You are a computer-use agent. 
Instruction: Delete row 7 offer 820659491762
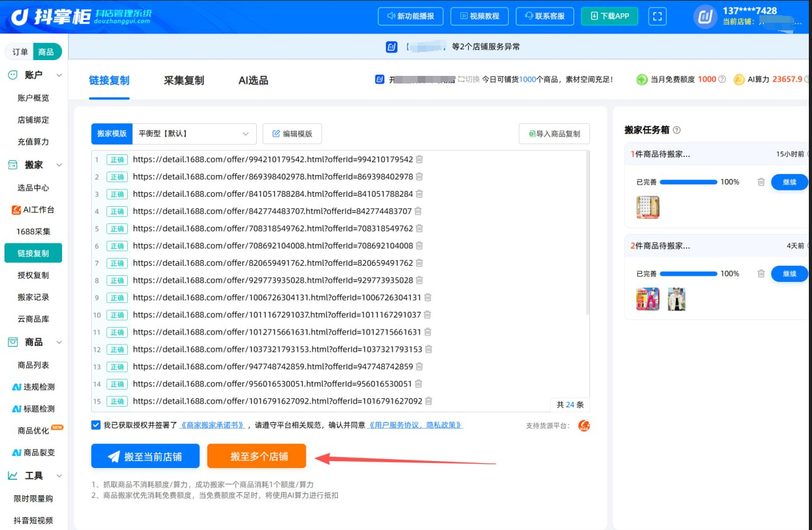419,263
